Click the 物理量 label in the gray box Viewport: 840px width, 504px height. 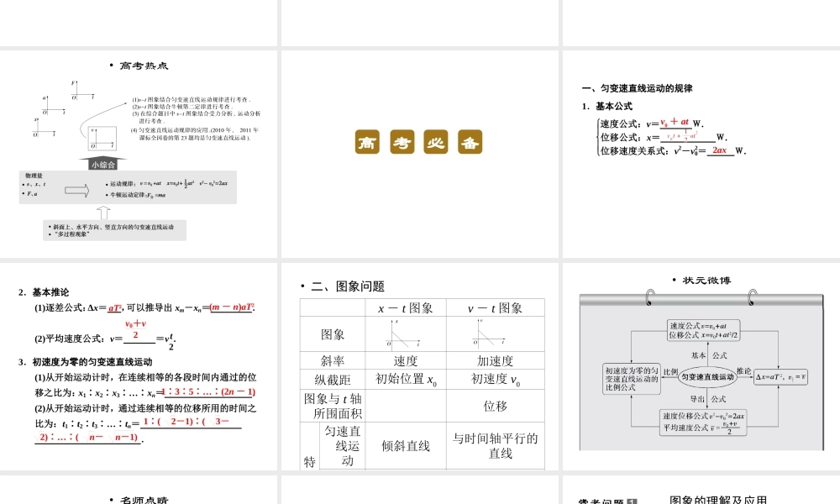(34, 176)
